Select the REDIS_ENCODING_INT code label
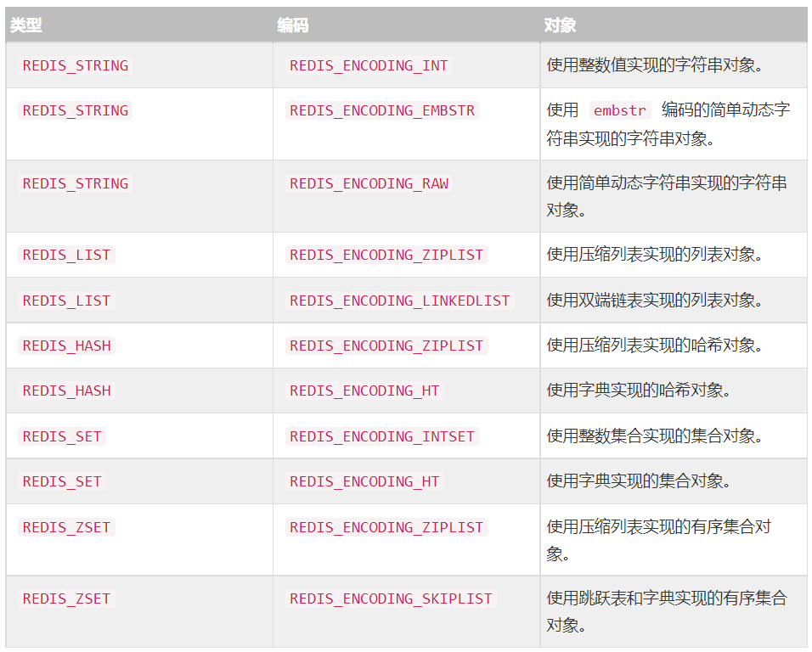 pyautogui.click(x=369, y=65)
